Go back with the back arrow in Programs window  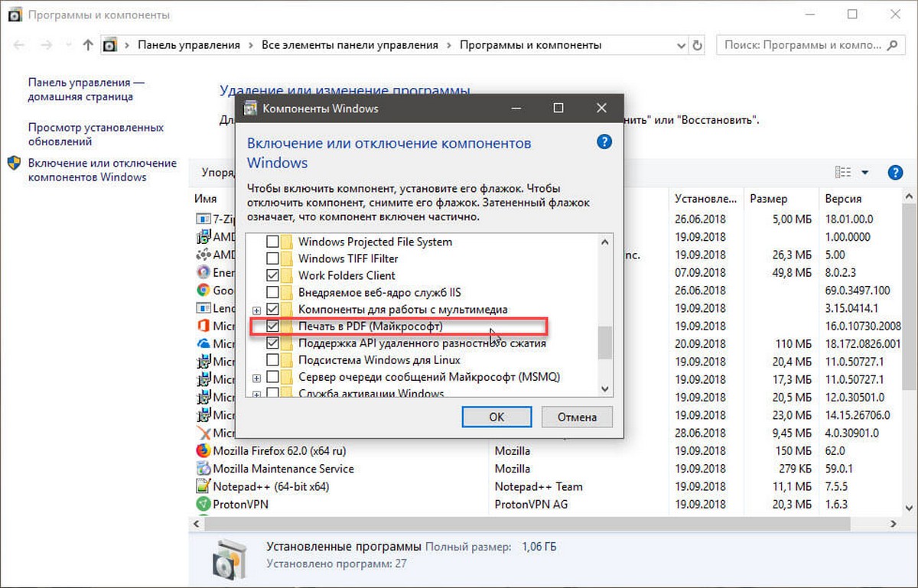coord(20,45)
